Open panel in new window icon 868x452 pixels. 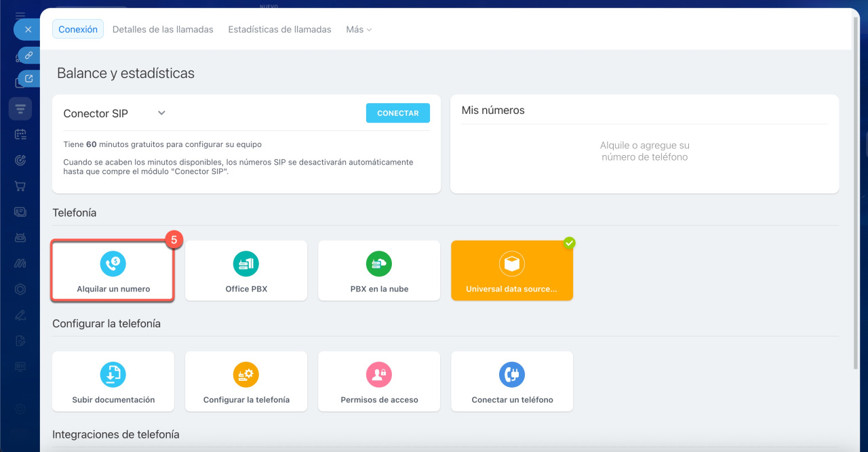point(28,79)
